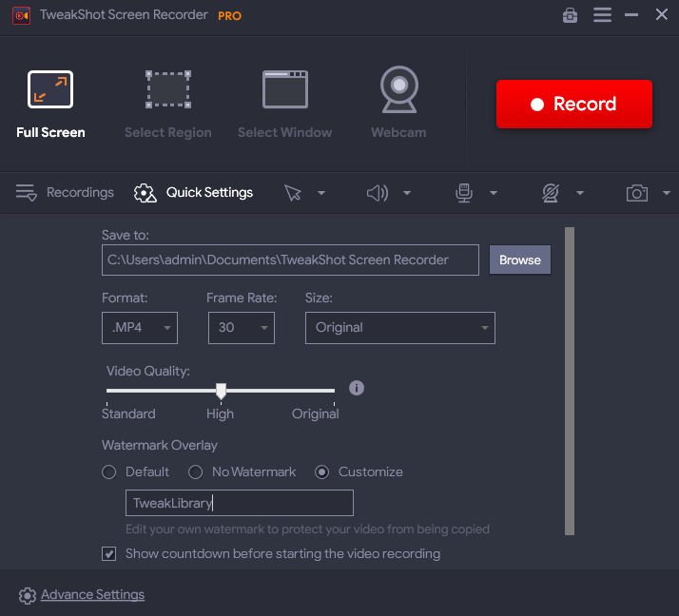The width and height of the screenshot is (679, 616).
Task: Close the TweakShot window
Action: click(661, 14)
